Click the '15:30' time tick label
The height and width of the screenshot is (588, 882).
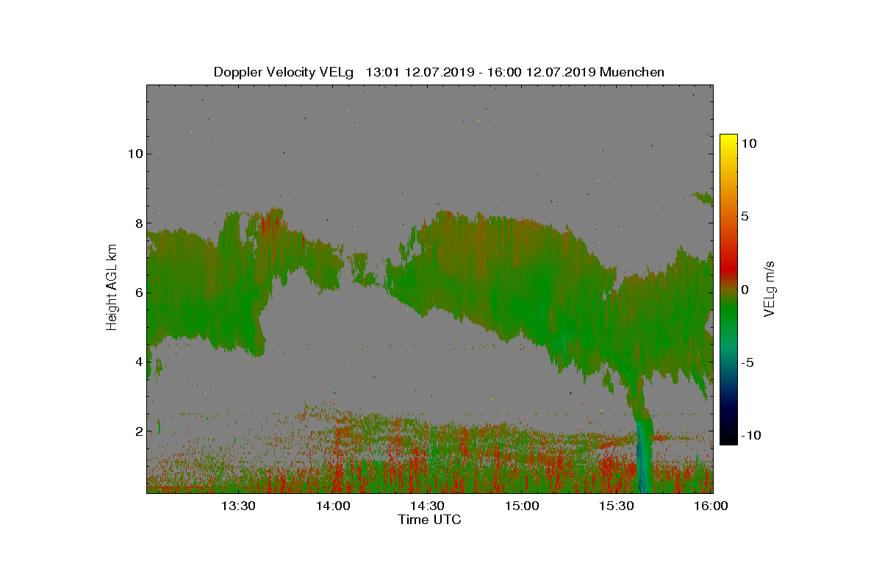(617, 506)
